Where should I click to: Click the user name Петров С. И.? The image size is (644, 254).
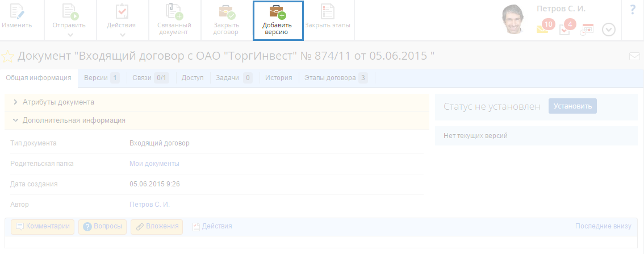tap(561, 9)
